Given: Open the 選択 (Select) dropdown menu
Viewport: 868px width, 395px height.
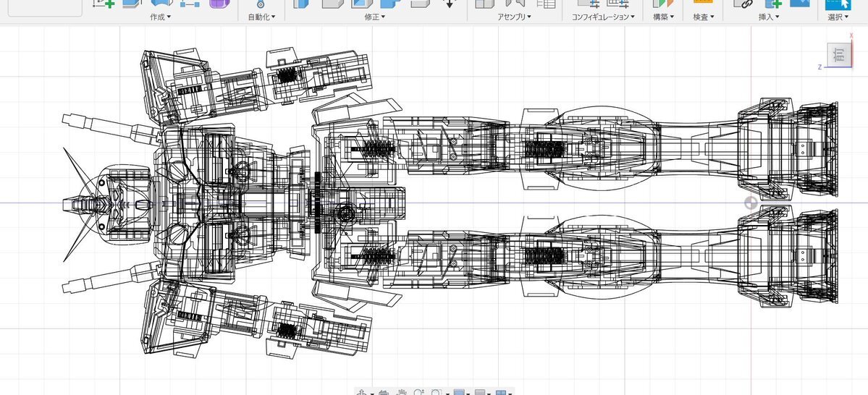Looking at the screenshot, I should click(838, 17).
